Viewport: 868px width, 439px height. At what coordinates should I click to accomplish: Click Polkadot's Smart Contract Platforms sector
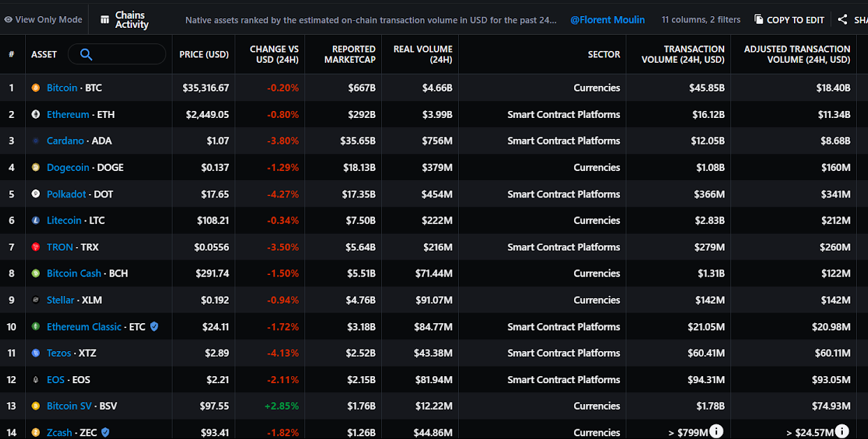[x=564, y=194]
